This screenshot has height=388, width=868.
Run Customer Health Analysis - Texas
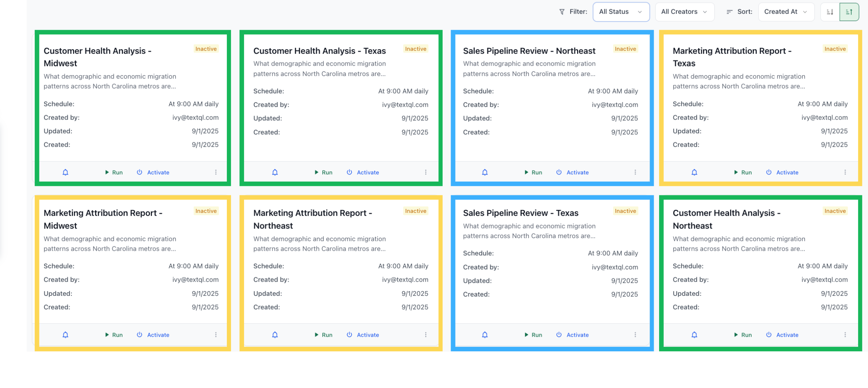323,172
